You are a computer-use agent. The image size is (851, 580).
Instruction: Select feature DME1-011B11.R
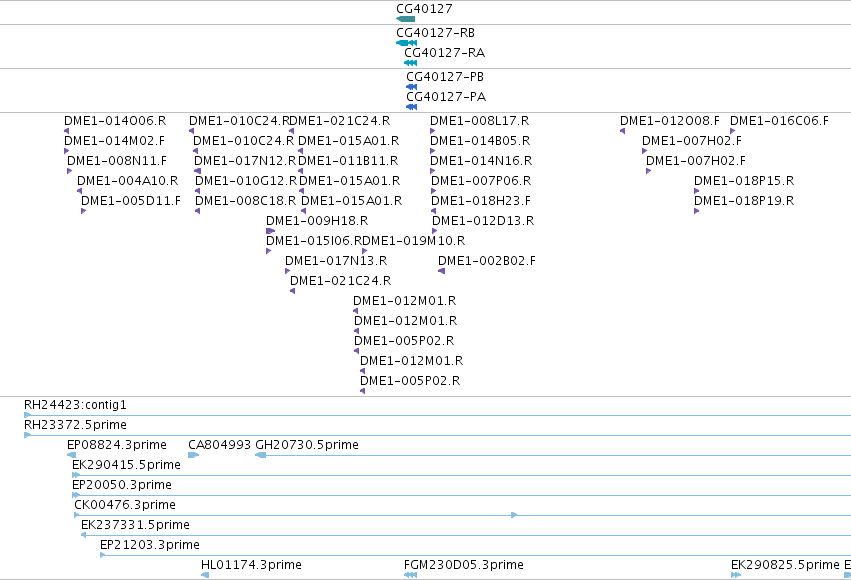[348, 161]
